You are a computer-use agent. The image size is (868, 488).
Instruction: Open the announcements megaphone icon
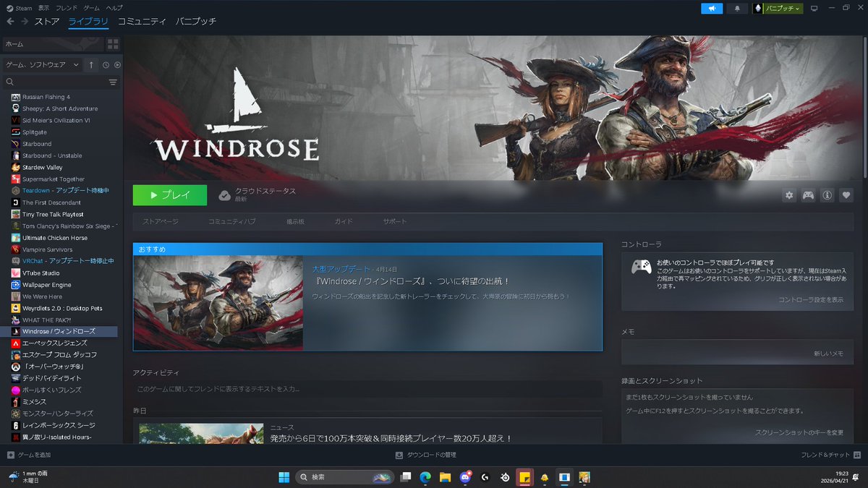712,8
